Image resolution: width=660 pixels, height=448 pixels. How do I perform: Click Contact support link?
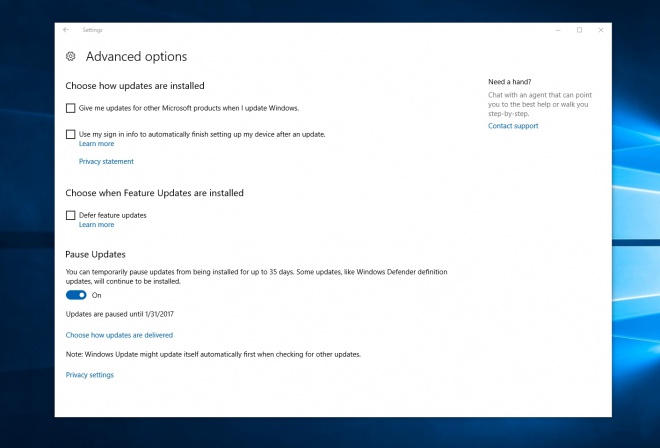[x=513, y=126]
